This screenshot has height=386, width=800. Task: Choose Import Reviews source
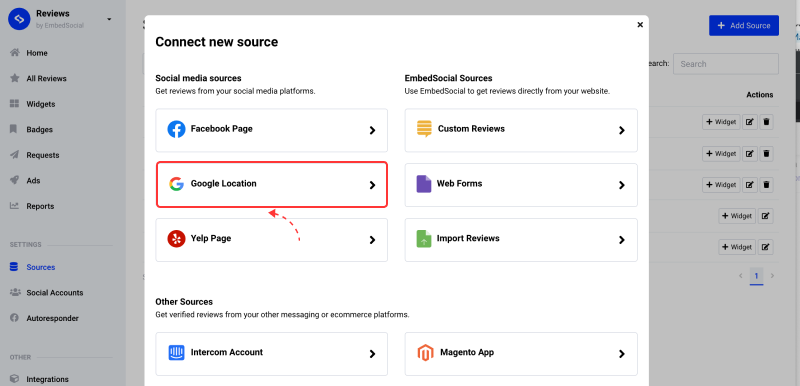[x=521, y=240]
